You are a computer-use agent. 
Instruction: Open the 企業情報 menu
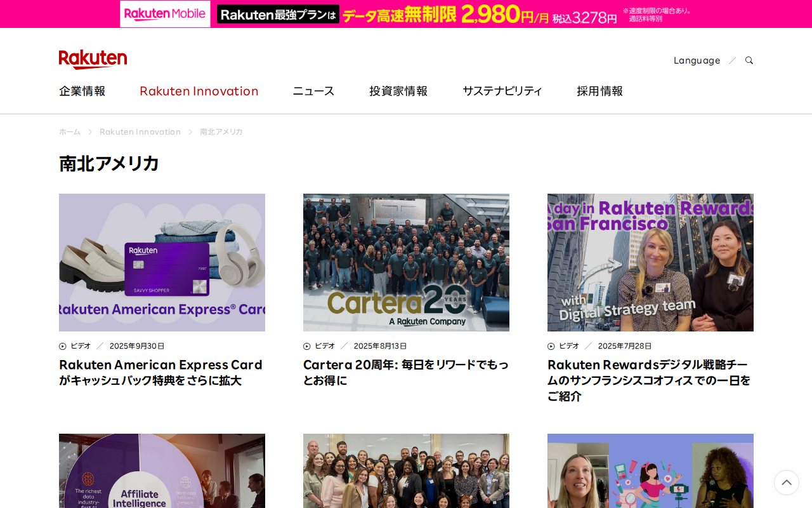click(82, 91)
